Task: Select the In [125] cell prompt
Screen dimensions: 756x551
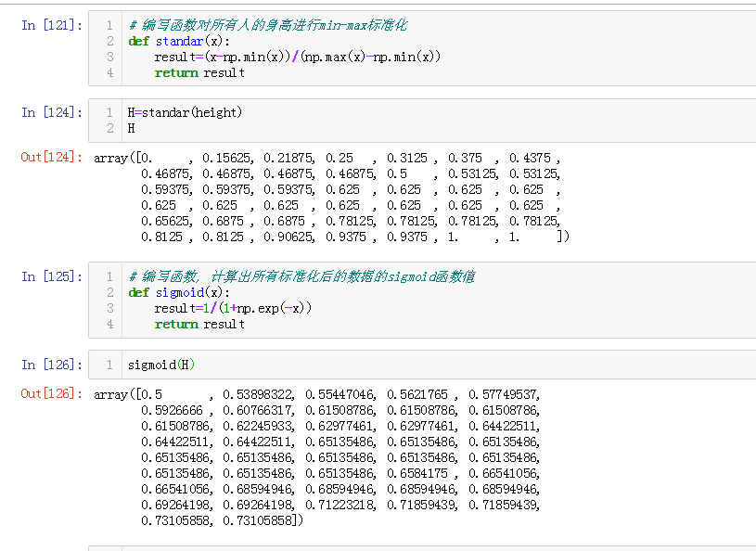Action: click(x=51, y=276)
